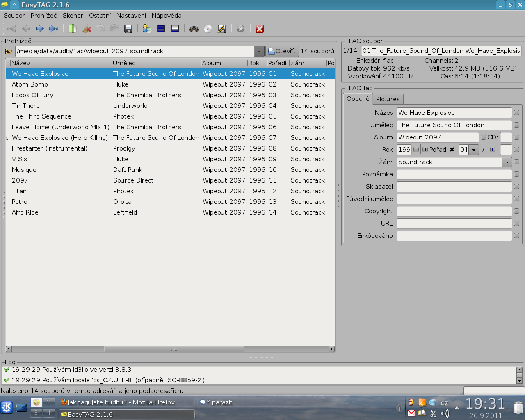Open file search binoculars icon
Viewport: 525px width, 420px height.
pos(194,29)
